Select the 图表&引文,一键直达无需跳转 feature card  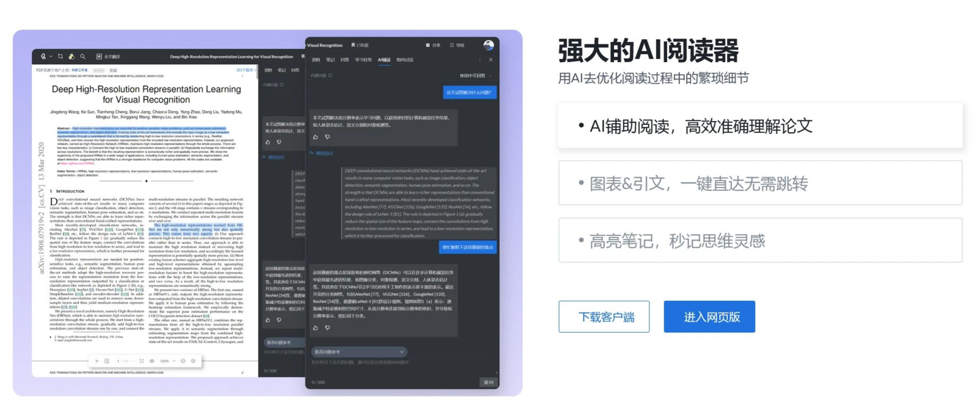point(760,183)
